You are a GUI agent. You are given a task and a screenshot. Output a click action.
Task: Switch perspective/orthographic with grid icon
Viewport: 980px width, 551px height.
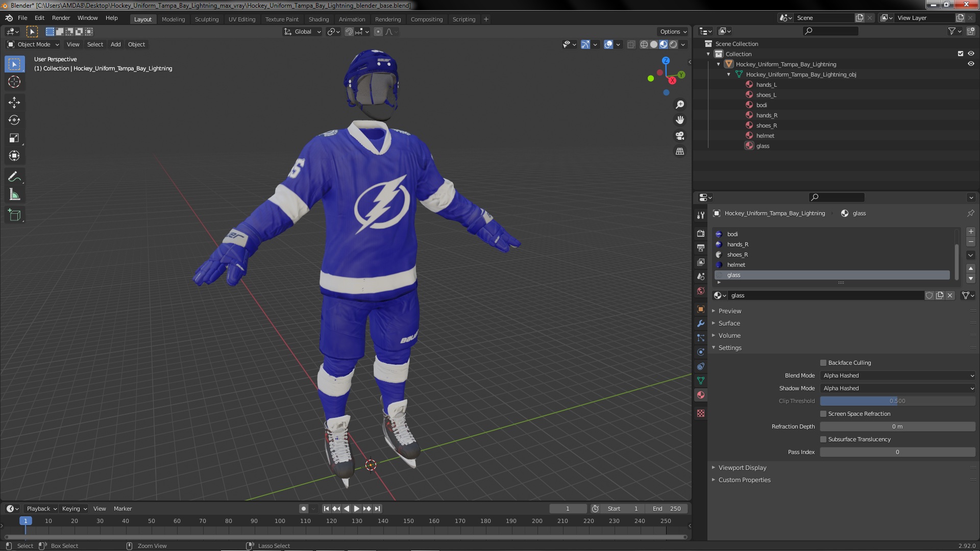(680, 152)
